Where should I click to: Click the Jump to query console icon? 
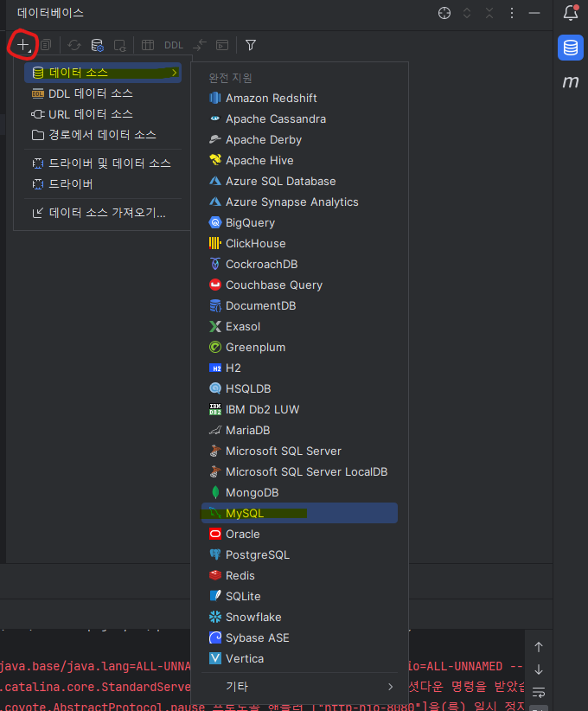200,45
